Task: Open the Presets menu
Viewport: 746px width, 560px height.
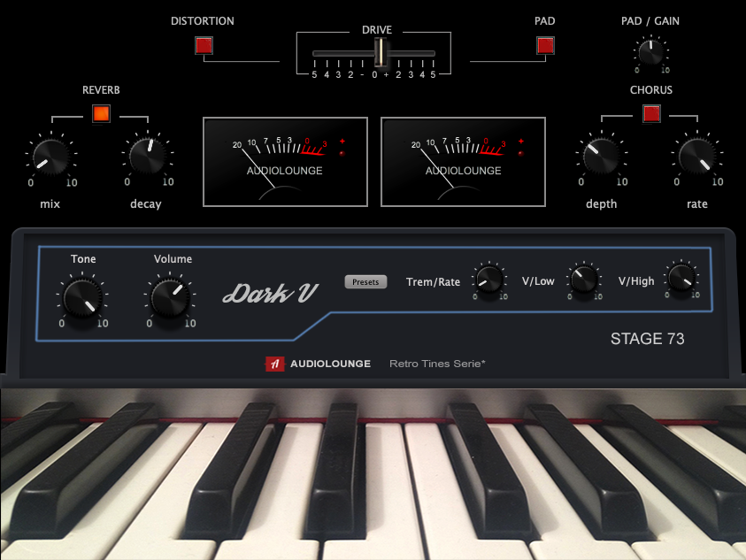Action: [x=365, y=281]
